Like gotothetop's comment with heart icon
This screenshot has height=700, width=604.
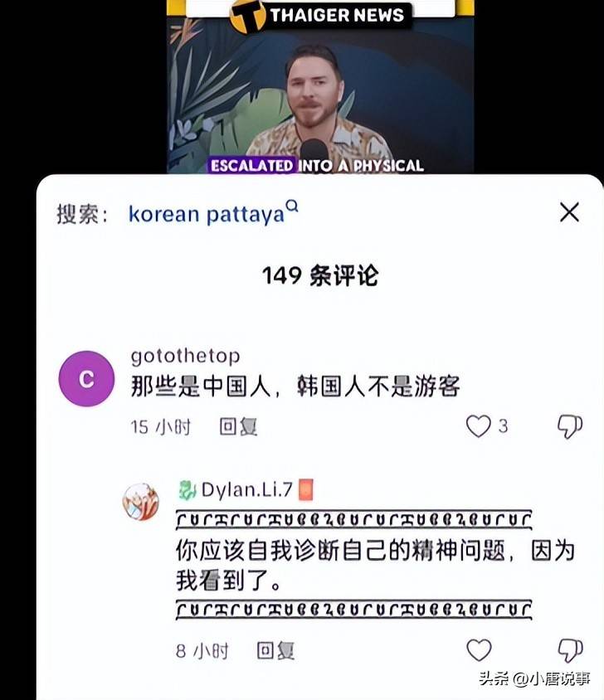pyautogui.click(x=479, y=426)
